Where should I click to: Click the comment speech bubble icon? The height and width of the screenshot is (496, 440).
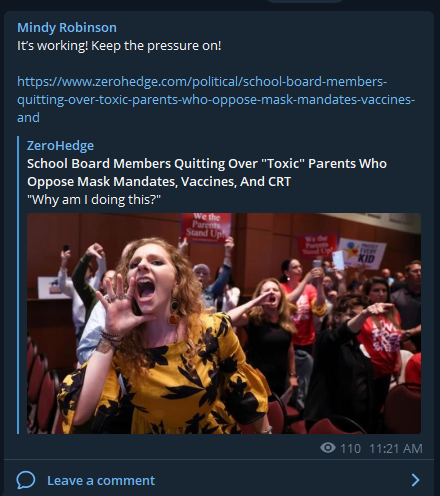[x=26, y=480]
